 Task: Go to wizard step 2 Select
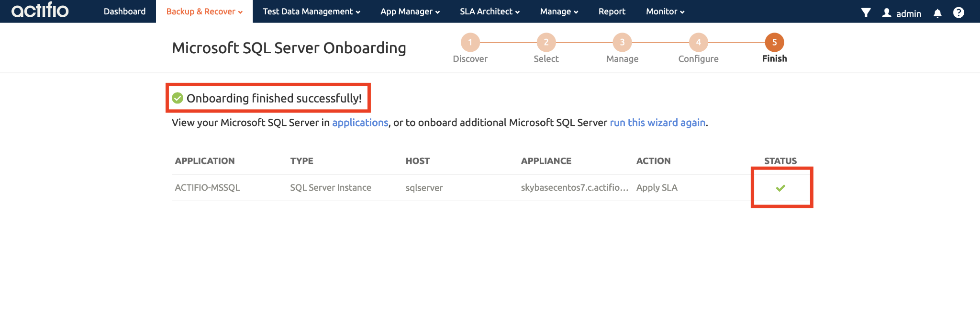[x=546, y=42]
